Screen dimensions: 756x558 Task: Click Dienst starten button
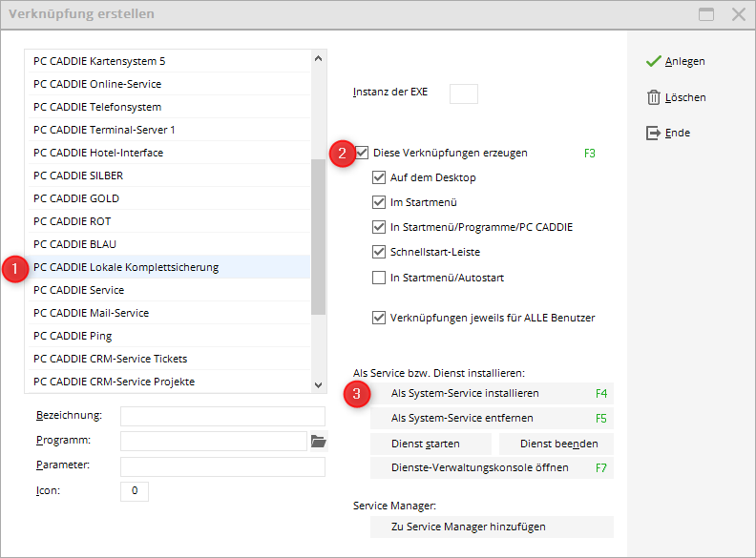[431, 444]
